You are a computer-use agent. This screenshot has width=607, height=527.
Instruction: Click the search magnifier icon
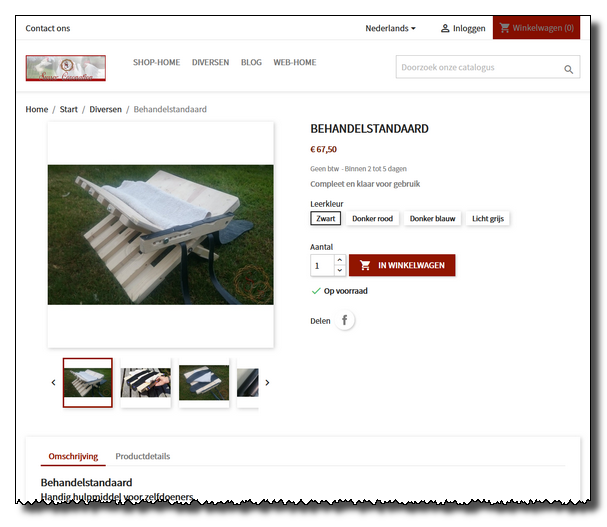click(568, 69)
